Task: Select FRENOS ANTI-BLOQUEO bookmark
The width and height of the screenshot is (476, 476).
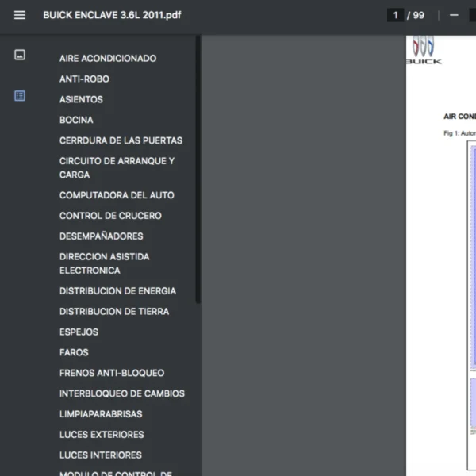Action: point(112,373)
